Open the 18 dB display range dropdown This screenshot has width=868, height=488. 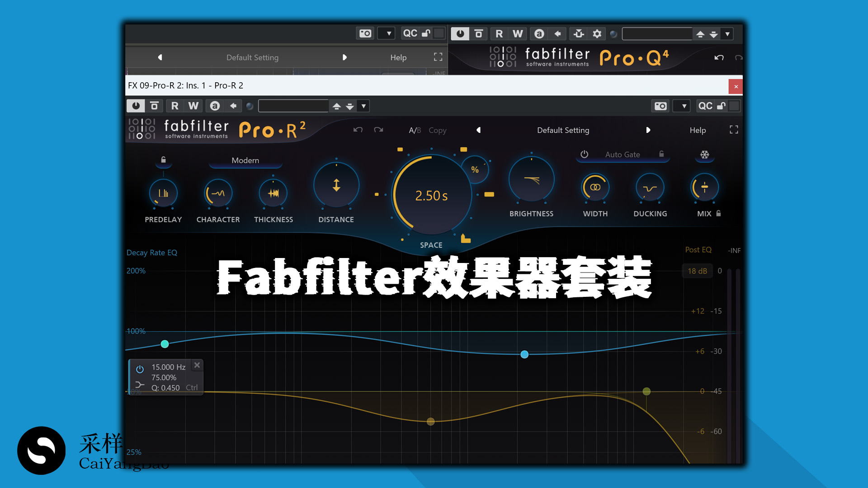click(x=697, y=271)
